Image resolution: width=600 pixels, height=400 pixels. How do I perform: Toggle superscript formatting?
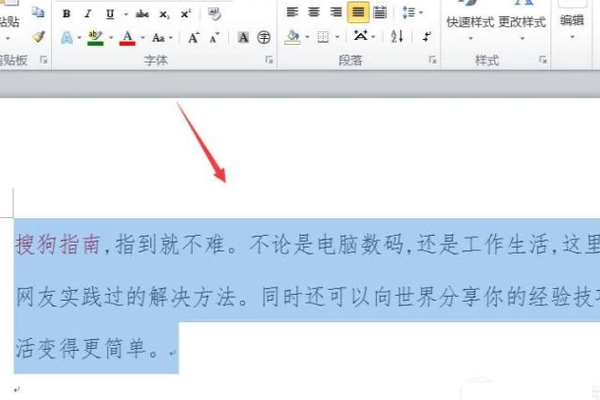tap(186, 14)
